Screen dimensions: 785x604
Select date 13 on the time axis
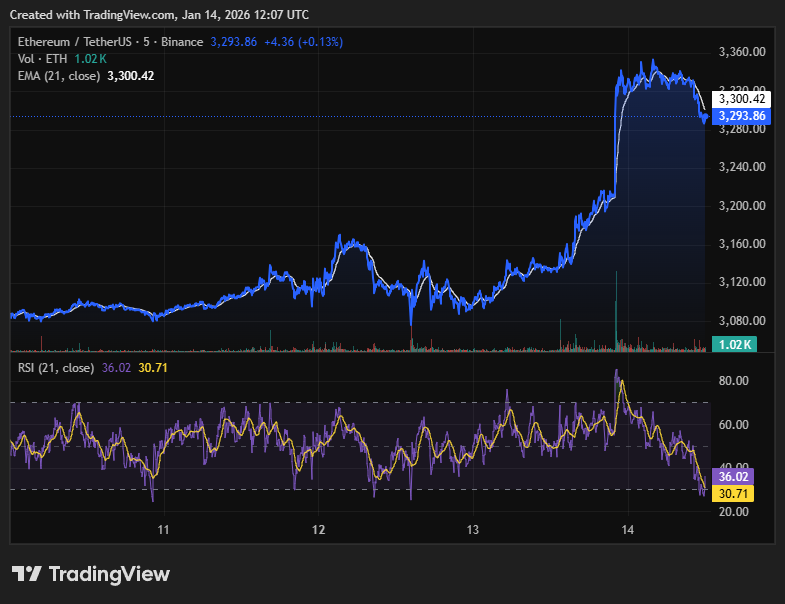point(473,530)
